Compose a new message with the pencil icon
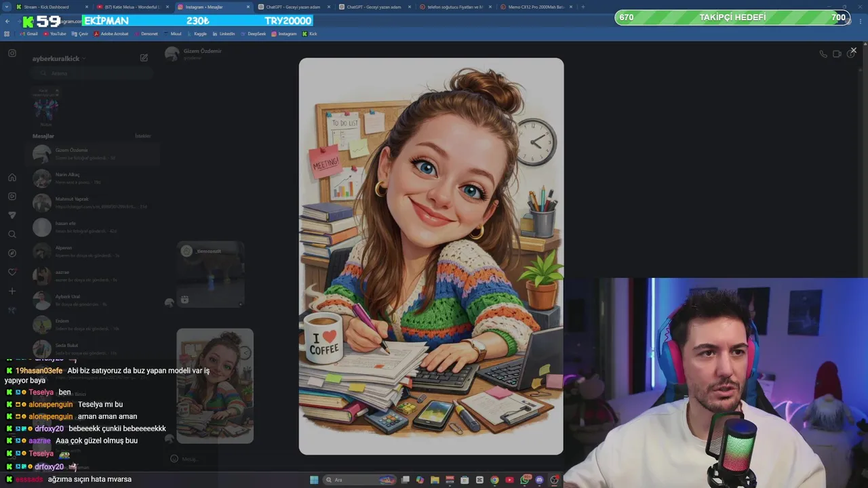 coord(144,58)
